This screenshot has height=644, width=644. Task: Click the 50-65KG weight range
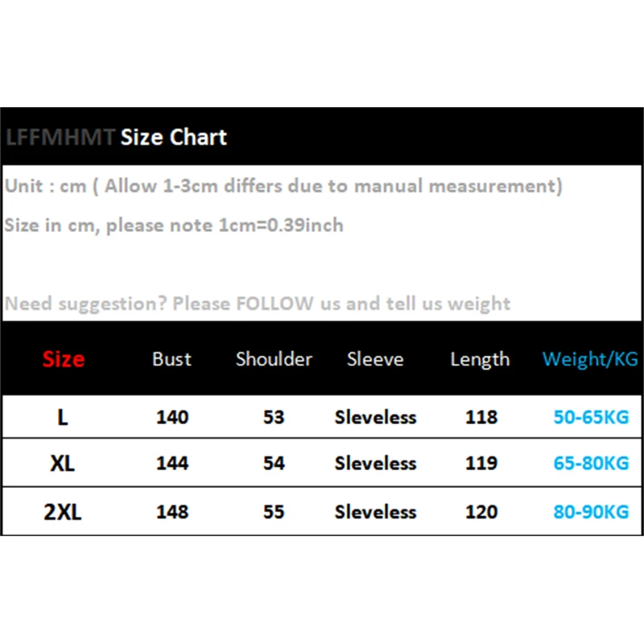[x=591, y=417]
